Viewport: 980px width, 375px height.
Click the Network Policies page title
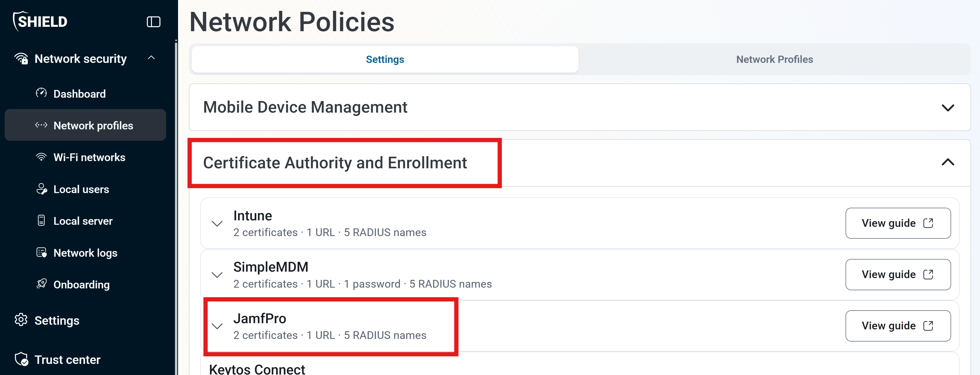pyautogui.click(x=292, y=22)
